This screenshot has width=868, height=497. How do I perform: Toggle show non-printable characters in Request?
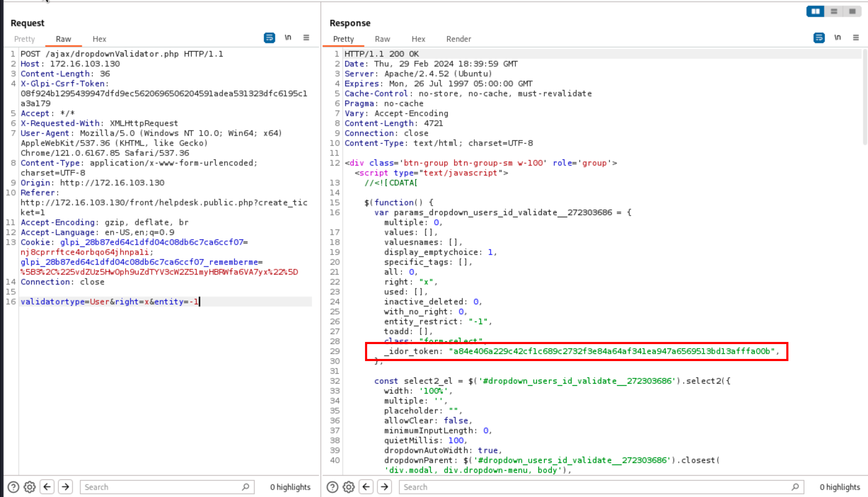(288, 37)
